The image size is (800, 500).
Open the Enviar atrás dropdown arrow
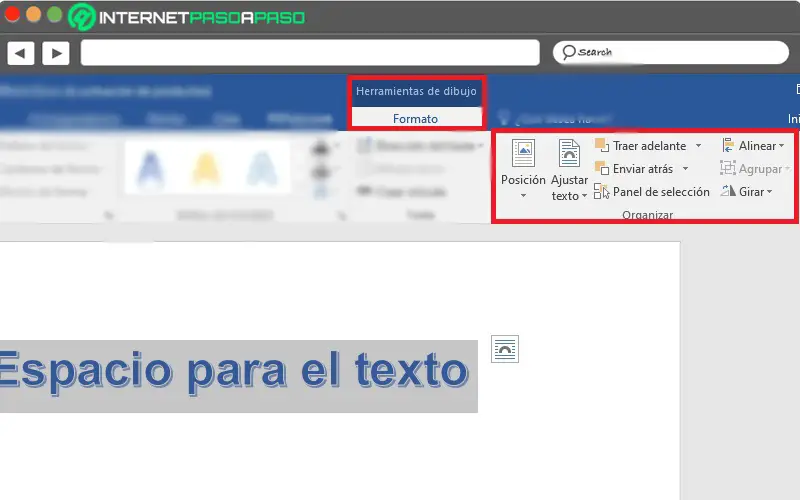pos(686,169)
